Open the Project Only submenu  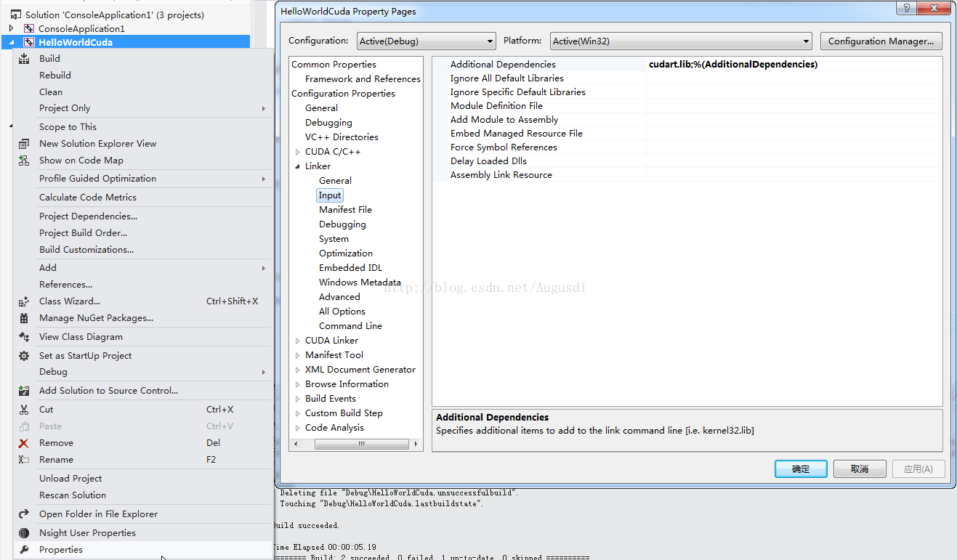(x=142, y=108)
